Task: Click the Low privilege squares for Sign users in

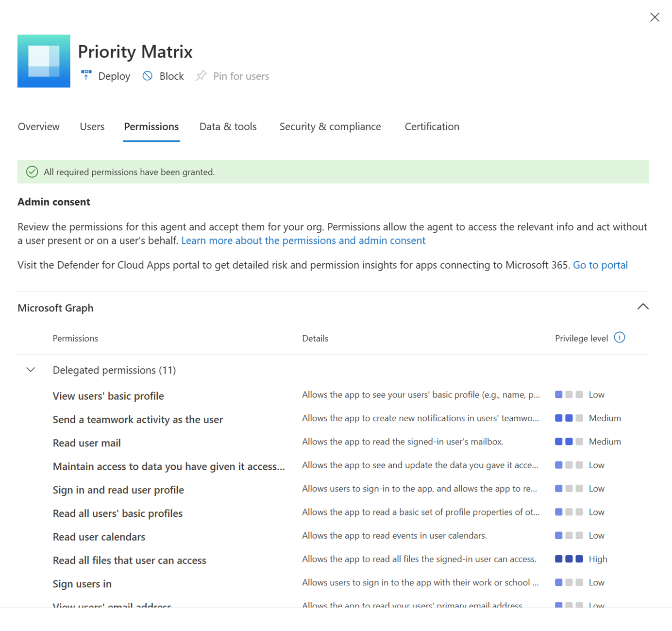Action: coord(569,582)
